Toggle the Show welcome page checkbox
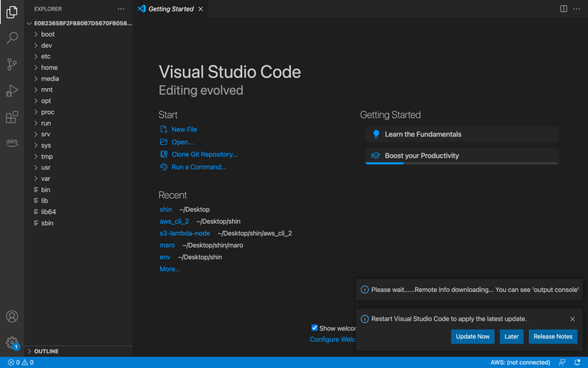This screenshot has height=368, width=588. [x=314, y=328]
